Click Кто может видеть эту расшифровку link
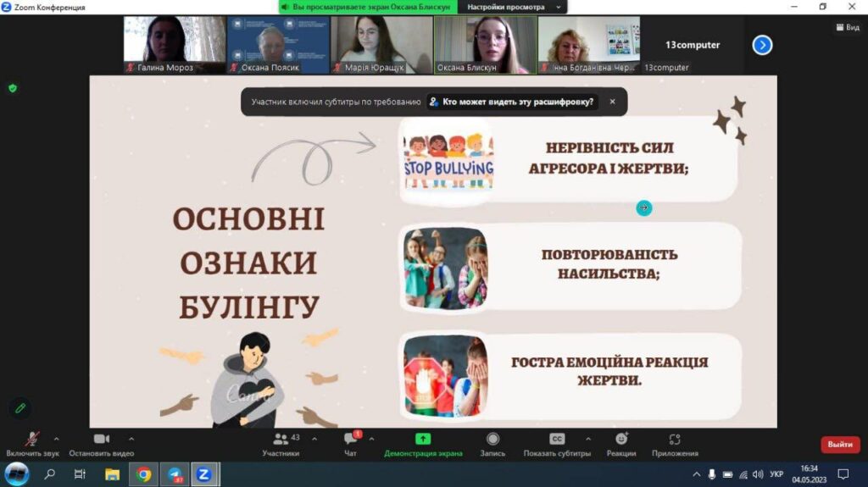868x487 pixels. coord(513,102)
